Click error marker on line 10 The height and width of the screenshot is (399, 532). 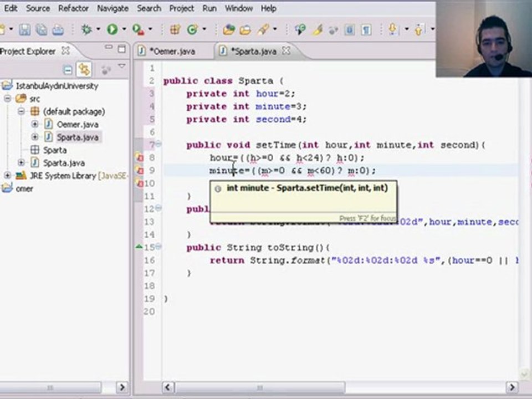click(140, 183)
